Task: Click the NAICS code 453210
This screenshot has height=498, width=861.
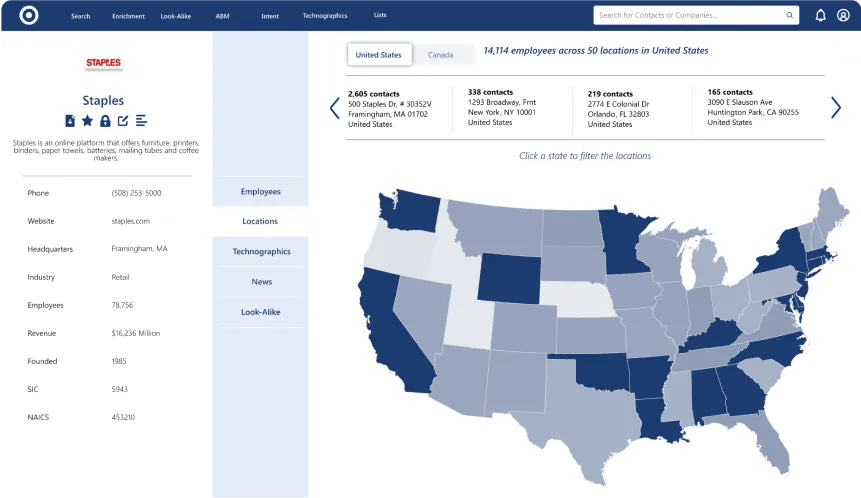Action: tap(123, 417)
